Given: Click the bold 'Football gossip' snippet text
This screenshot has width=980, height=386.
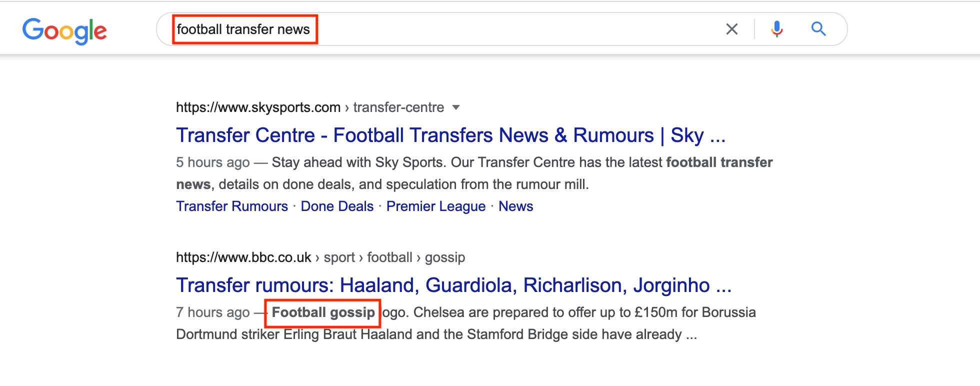Looking at the screenshot, I should 323,312.
